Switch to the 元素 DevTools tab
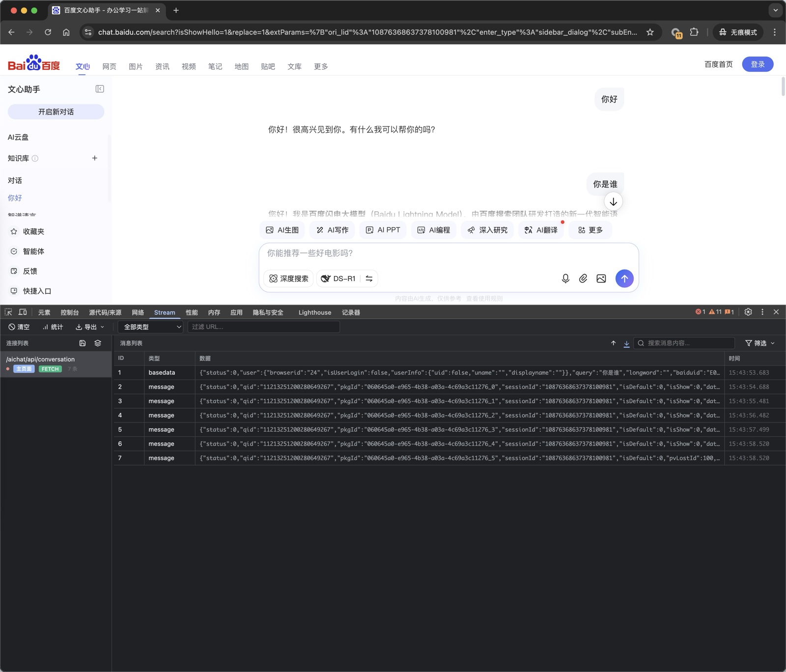Image resolution: width=786 pixels, height=672 pixels. 44,312
